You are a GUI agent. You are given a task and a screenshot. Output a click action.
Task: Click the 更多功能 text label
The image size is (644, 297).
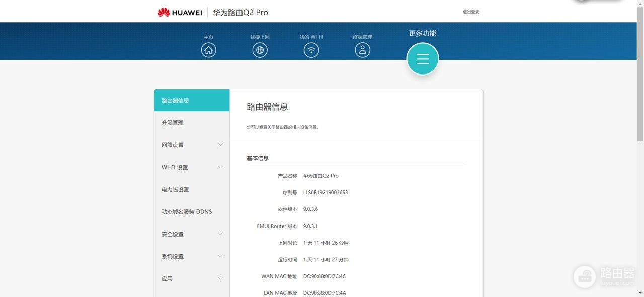pyautogui.click(x=422, y=33)
